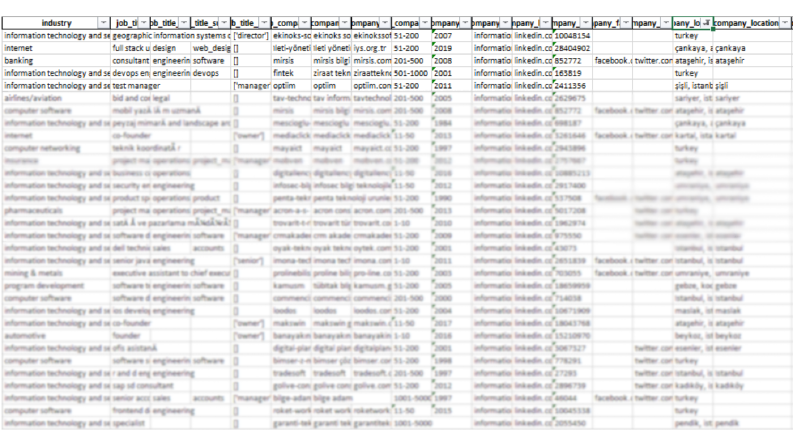
Task: Open the company_location column filter dropdown
Action: point(784,23)
